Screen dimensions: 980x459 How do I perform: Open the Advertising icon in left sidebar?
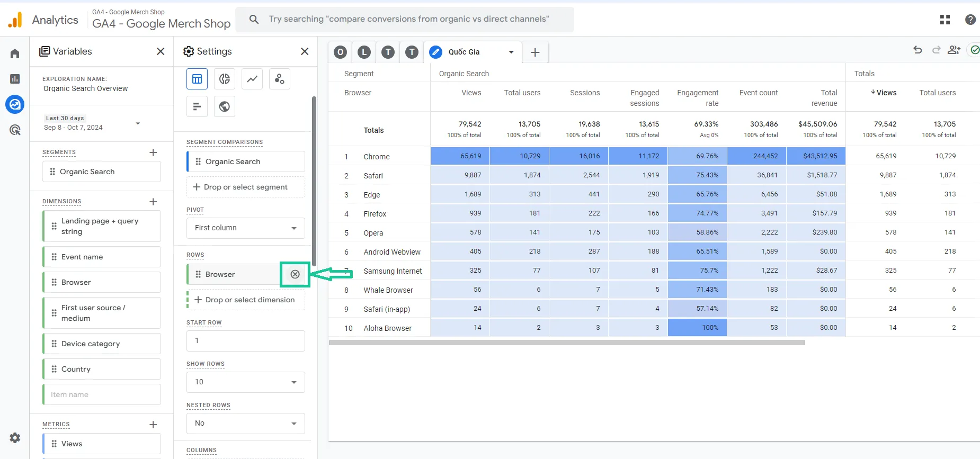(15, 130)
